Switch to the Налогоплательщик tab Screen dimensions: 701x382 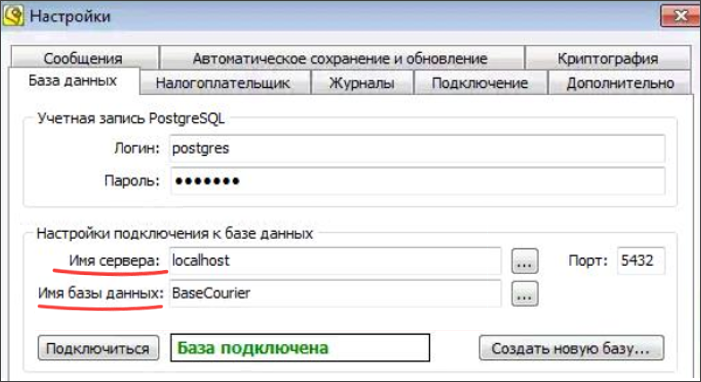tap(225, 83)
